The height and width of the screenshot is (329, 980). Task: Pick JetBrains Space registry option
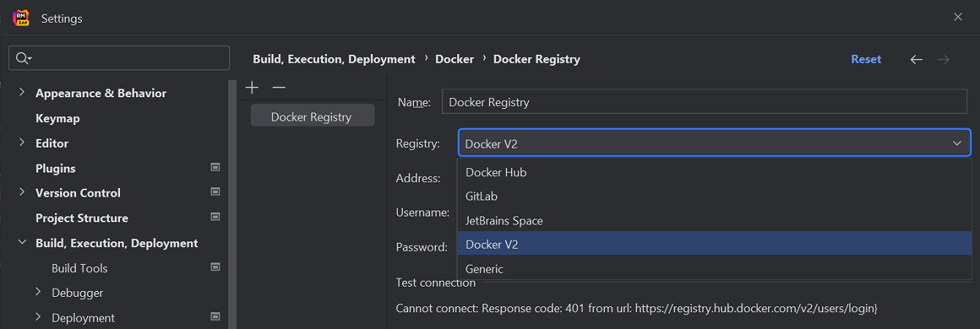(504, 220)
